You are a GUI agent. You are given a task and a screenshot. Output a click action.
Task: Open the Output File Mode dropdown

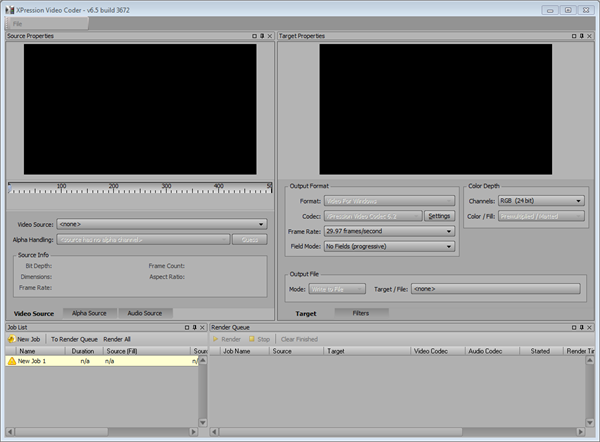[337, 289]
